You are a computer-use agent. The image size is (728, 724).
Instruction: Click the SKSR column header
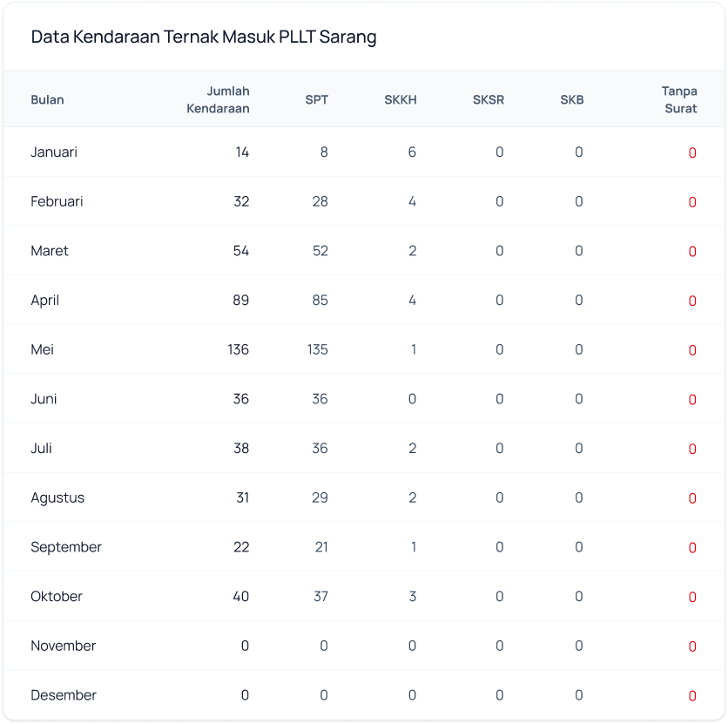[489, 99]
